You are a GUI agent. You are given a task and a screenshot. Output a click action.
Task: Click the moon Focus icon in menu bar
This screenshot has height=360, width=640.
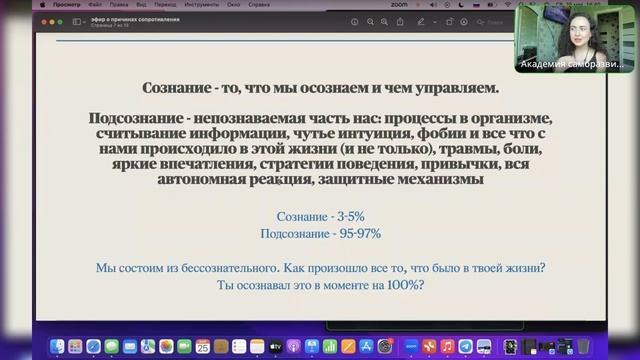[461, 4]
